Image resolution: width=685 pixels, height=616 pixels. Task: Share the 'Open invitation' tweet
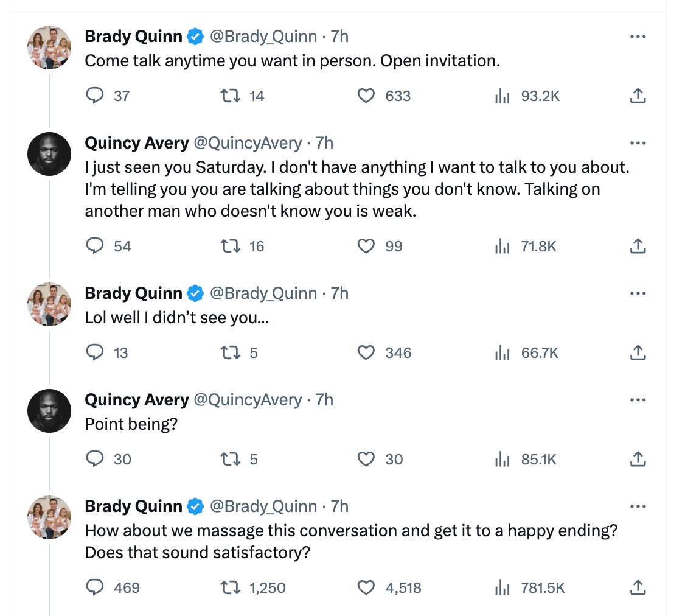pos(637,96)
